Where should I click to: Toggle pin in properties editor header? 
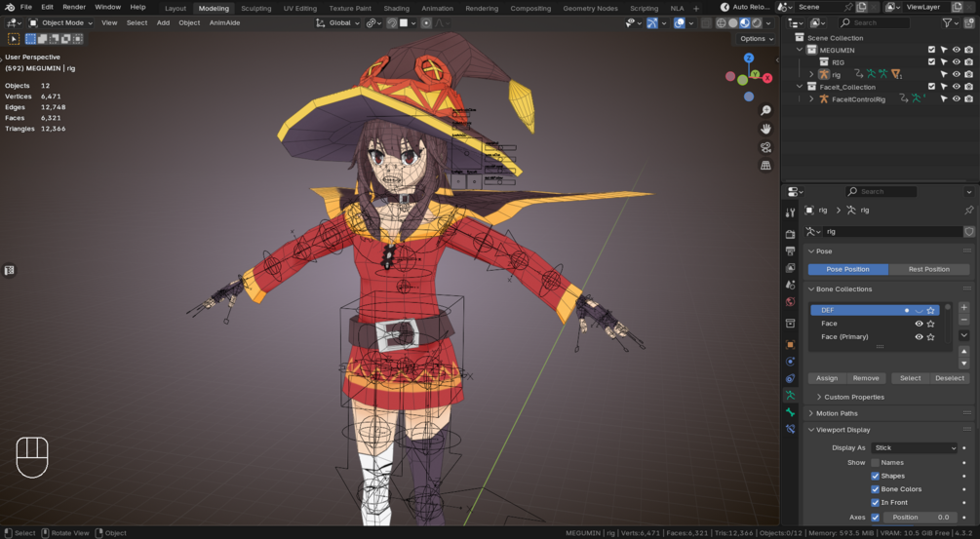coord(968,211)
